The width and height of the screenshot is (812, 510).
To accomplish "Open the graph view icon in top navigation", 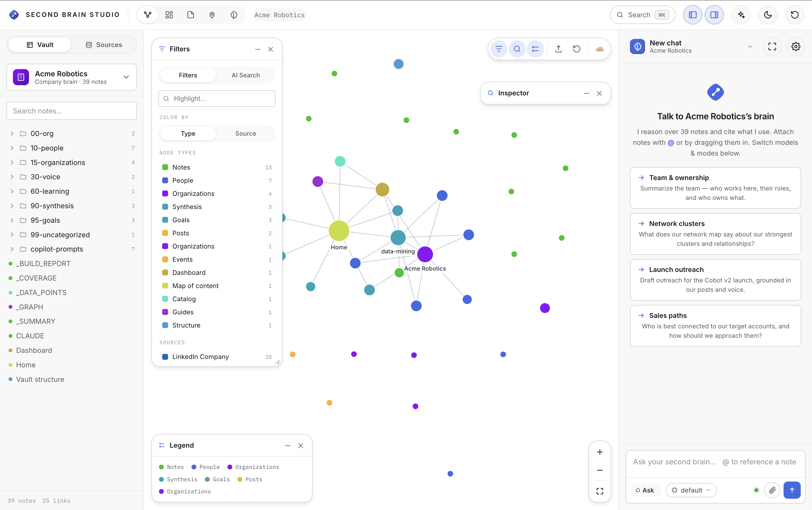I will 148,15.
